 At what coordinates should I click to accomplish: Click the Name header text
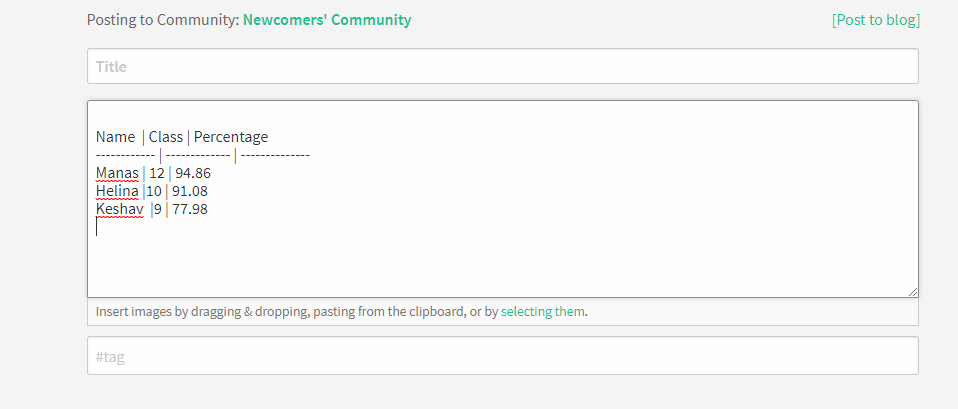(x=115, y=137)
